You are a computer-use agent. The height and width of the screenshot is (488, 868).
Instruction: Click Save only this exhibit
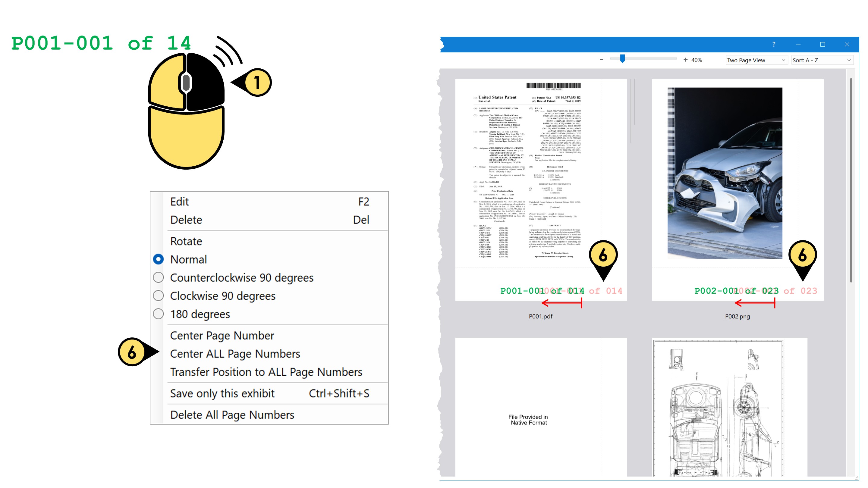pyautogui.click(x=222, y=393)
